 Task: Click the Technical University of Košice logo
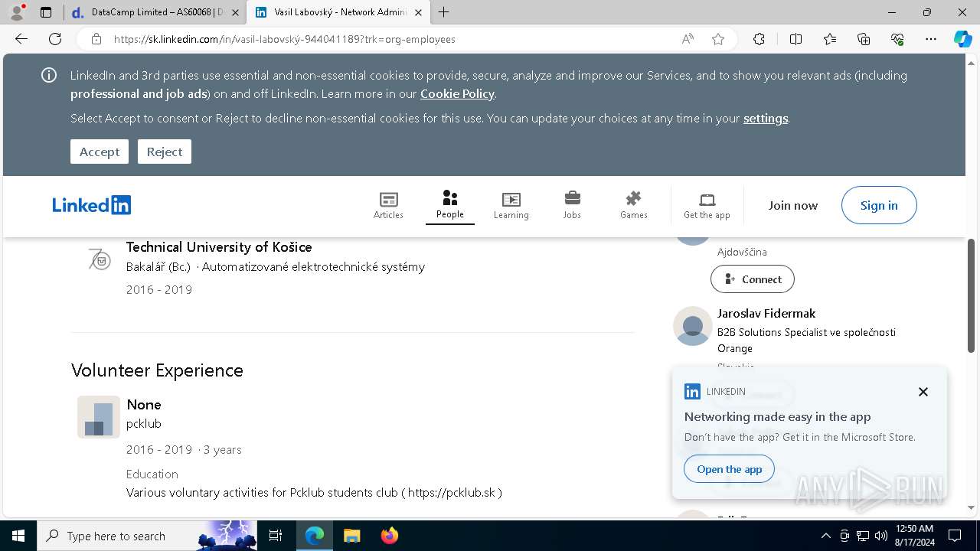(x=99, y=259)
